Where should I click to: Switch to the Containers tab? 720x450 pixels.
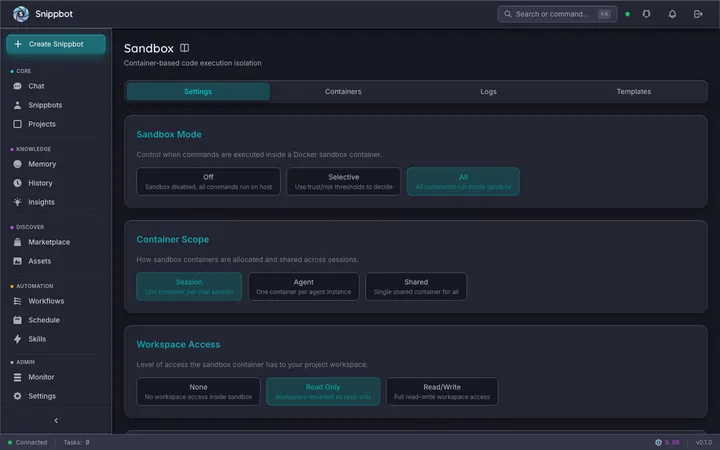[343, 91]
